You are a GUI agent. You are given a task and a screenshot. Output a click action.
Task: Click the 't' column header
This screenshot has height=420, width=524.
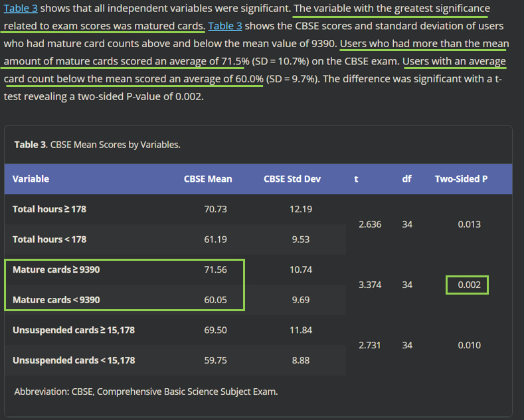tap(356, 178)
